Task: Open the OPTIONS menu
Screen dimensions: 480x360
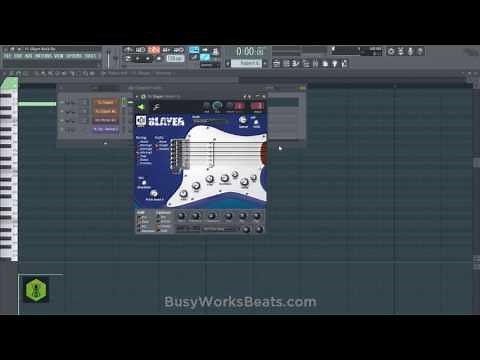Action: click(x=74, y=56)
